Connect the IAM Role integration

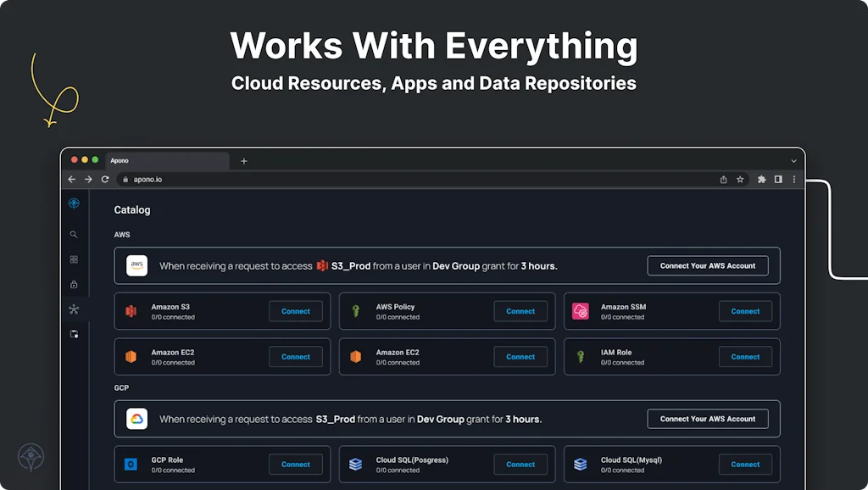point(745,357)
